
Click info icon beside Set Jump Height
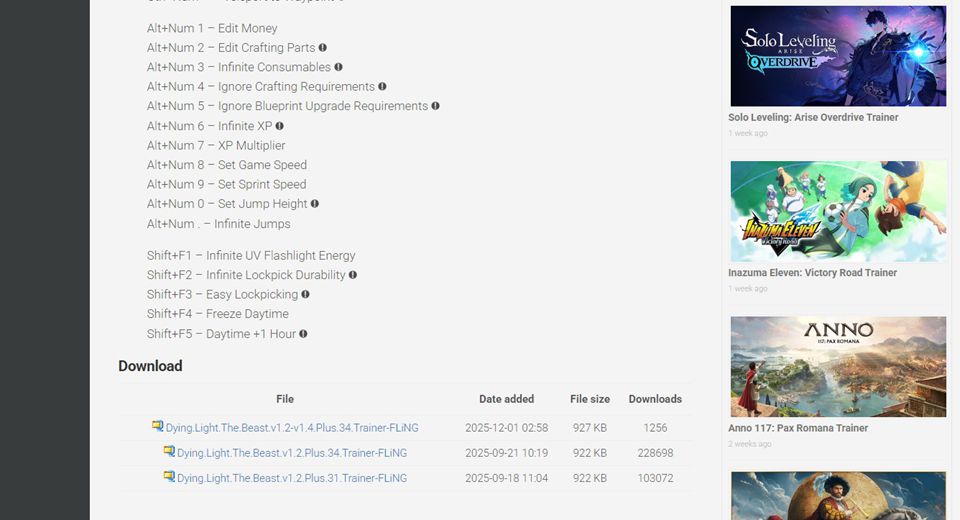pos(315,204)
